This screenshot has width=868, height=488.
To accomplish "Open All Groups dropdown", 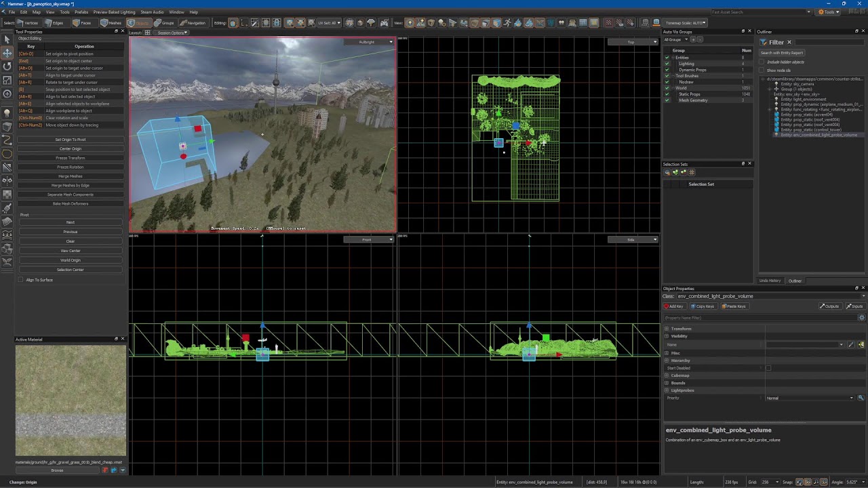I will point(675,40).
